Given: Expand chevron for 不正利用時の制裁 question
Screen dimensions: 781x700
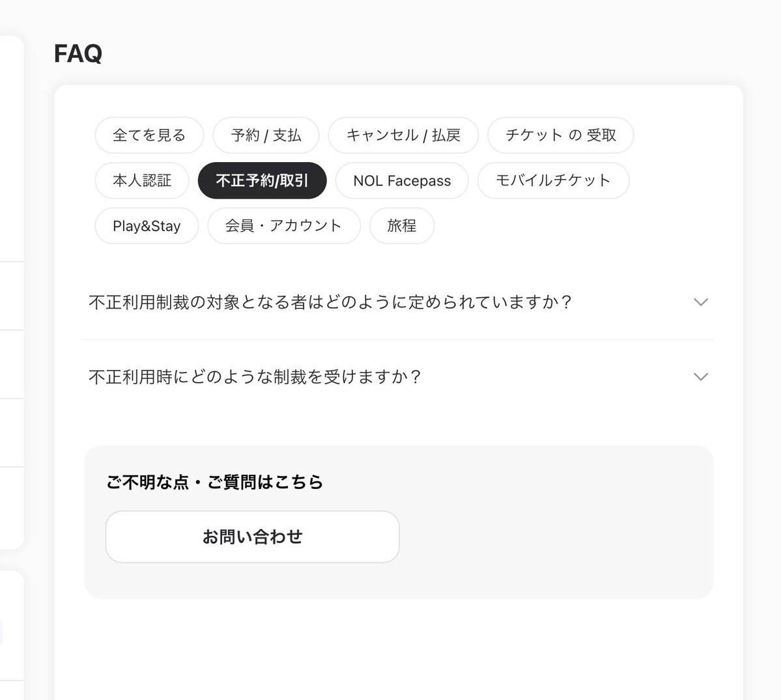Looking at the screenshot, I should 700,377.
